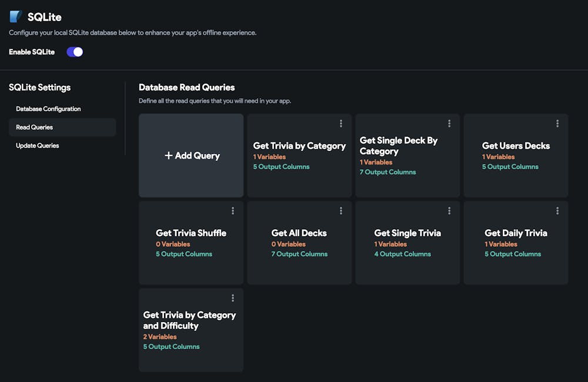The height and width of the screenshot is (382, 588).
Task: Go to Database Configuration settings
Action: point(48,109)
